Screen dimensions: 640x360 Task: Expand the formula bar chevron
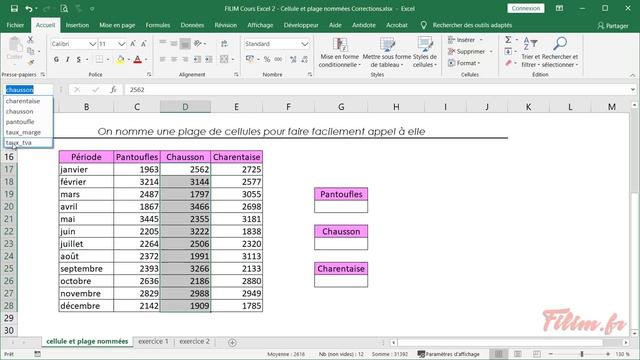pyautogui.click(x=632, y=90)
